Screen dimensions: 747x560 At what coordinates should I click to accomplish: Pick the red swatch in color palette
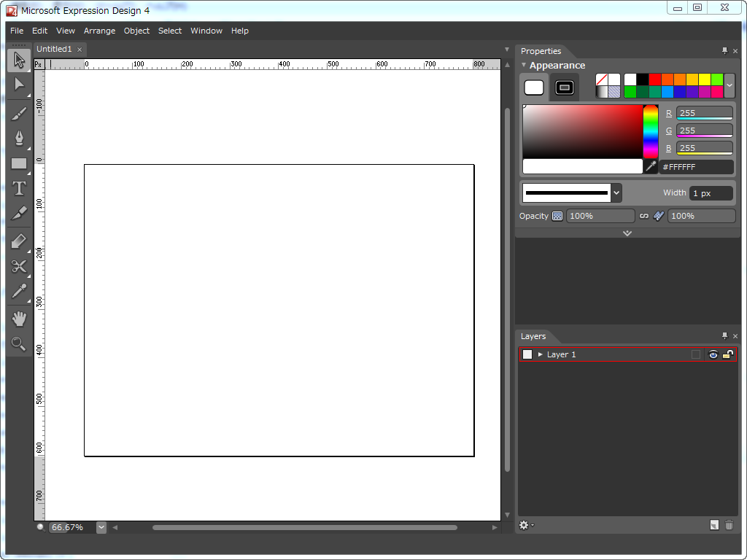[x=655, y=79]
